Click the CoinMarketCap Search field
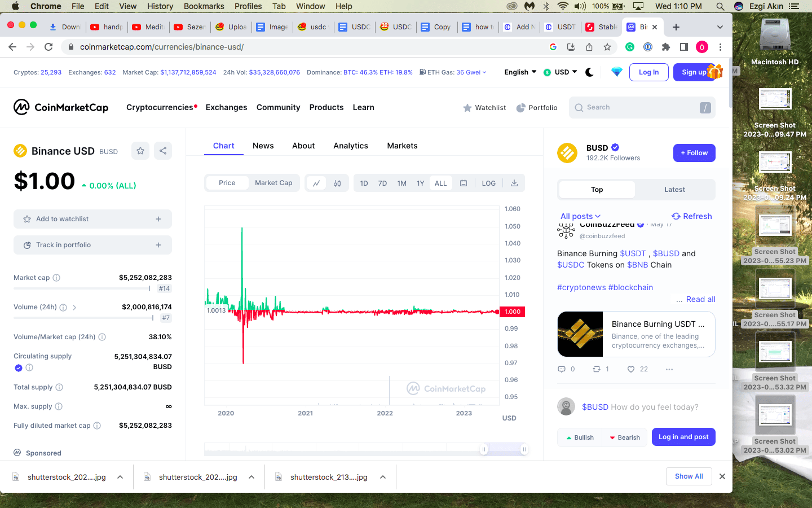Screen dimensions: 812x508 tap(642, 107)
